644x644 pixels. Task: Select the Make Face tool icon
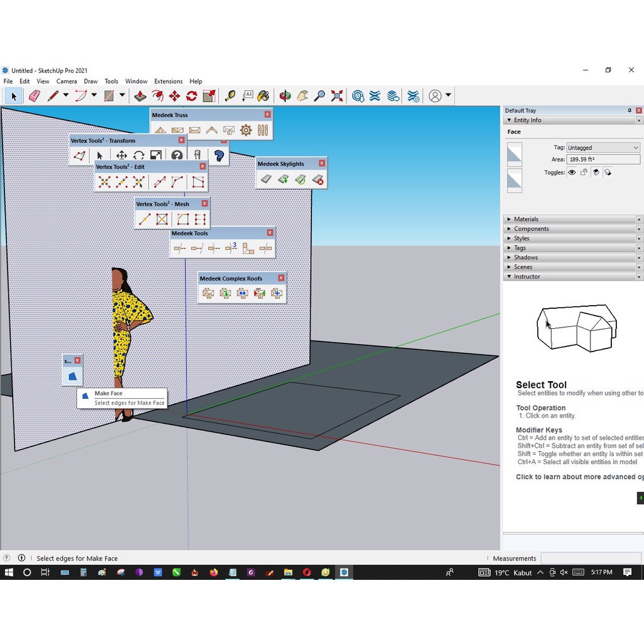pyautogui.click(x=72, y=377)
